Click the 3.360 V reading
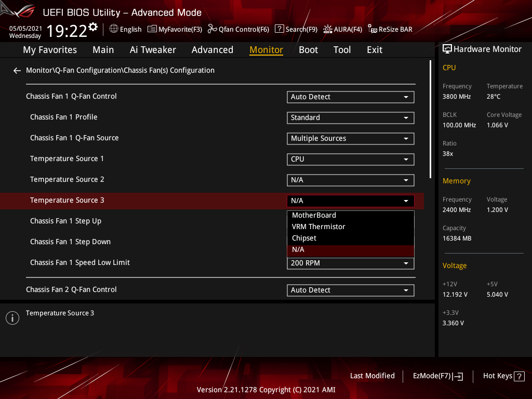The height and width of the screenshot is (399, 532). pos(453,323)
